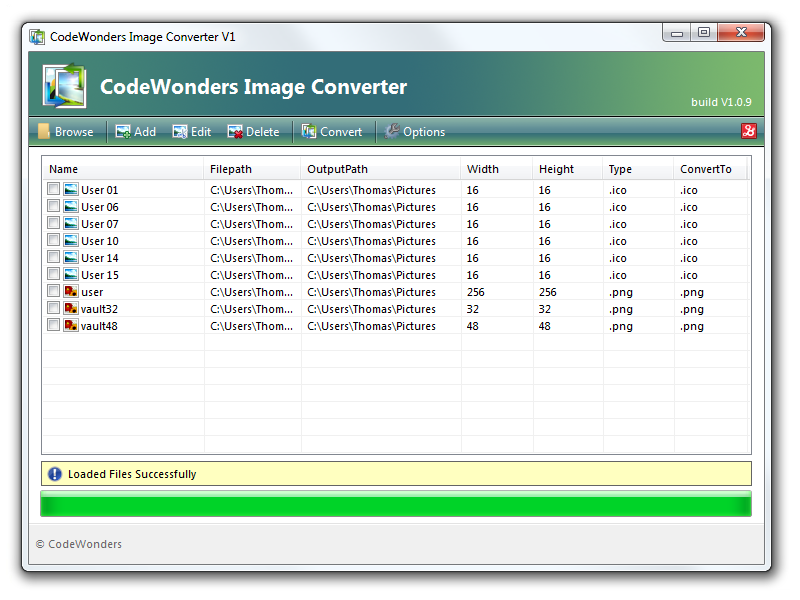
Task: Check the User 06 checkbox
Action: point(54,206)
